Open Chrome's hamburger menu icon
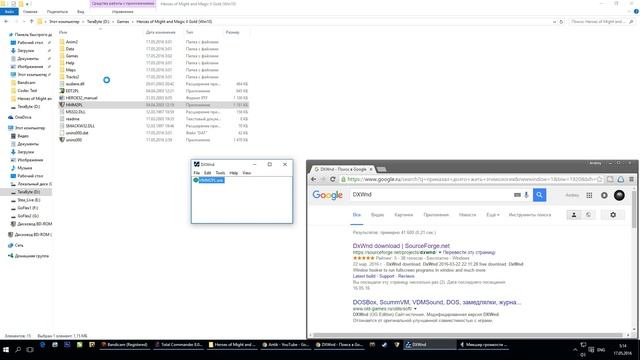 pos(631,179)
